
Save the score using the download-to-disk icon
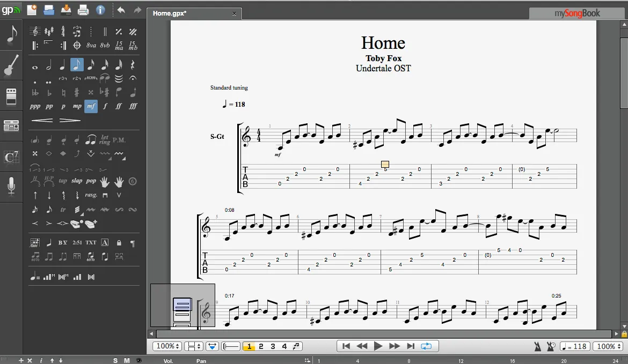click(x=65, y=10)
